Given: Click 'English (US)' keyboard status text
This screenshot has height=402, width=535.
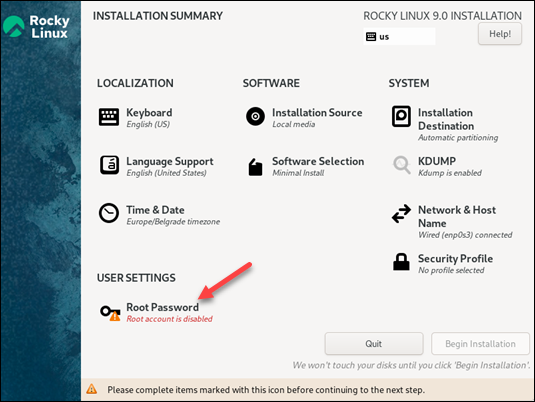Looking at the screenshot, I should [x=148, y=124].
